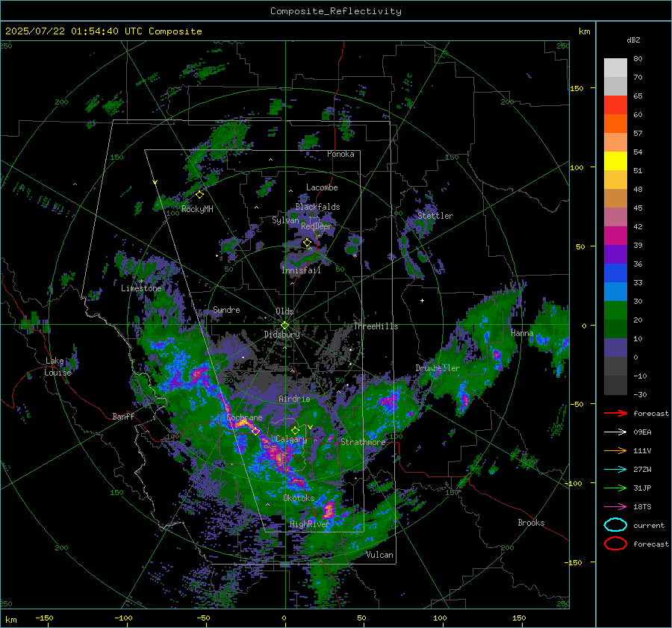Click the Calgary label
This screenshot has width=672, height=628.
tap(291, 439)
